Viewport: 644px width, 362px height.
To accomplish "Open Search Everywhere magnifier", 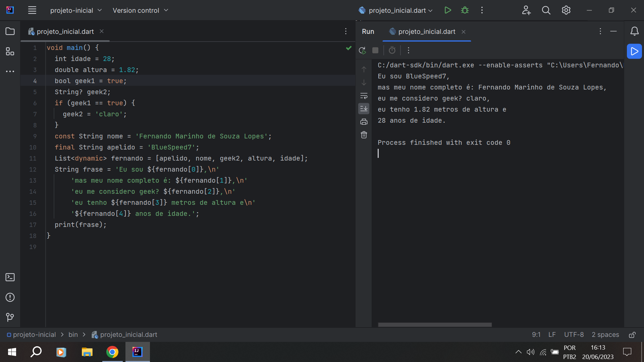I will coord(546,10).
